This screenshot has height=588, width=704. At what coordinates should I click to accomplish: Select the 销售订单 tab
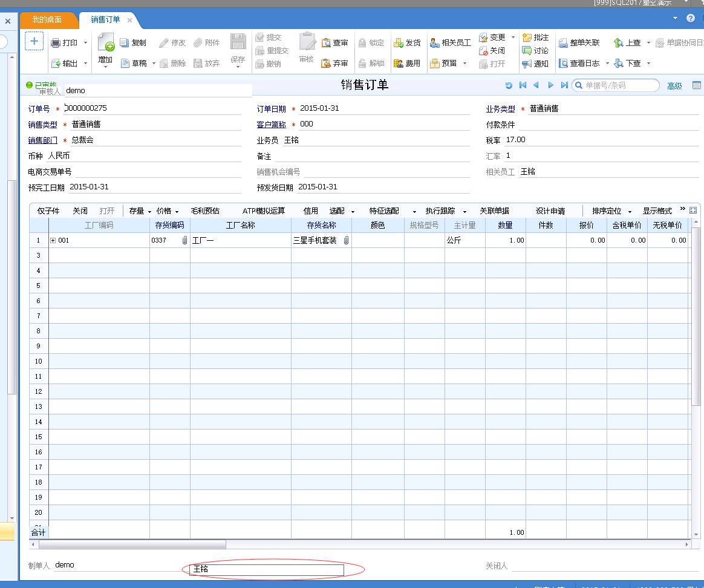pos(105,19)
